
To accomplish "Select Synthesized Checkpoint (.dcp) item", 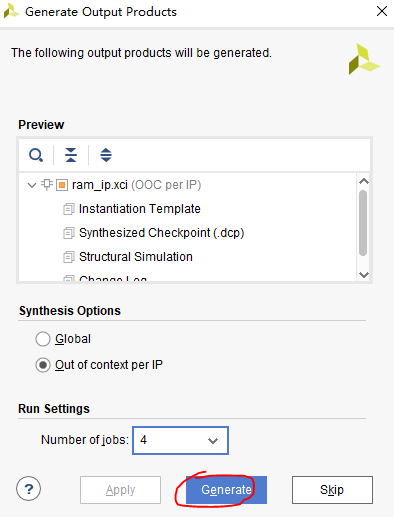I will [162, 233].
